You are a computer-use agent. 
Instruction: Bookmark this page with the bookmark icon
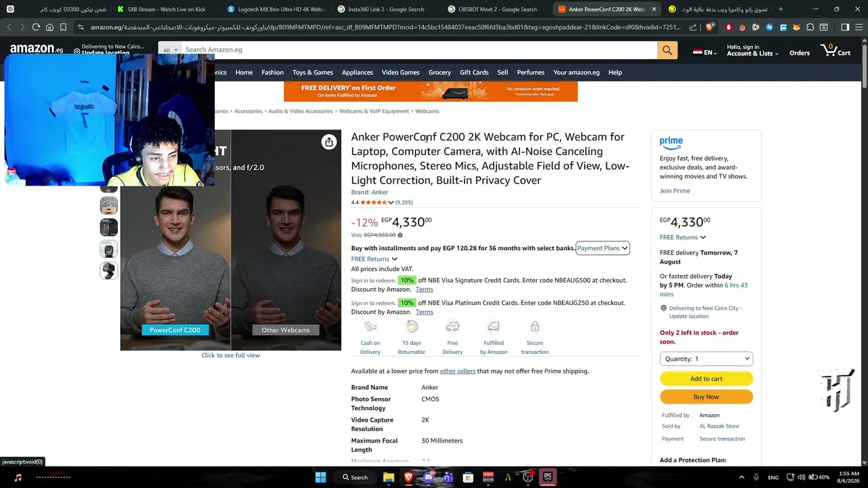63,27
